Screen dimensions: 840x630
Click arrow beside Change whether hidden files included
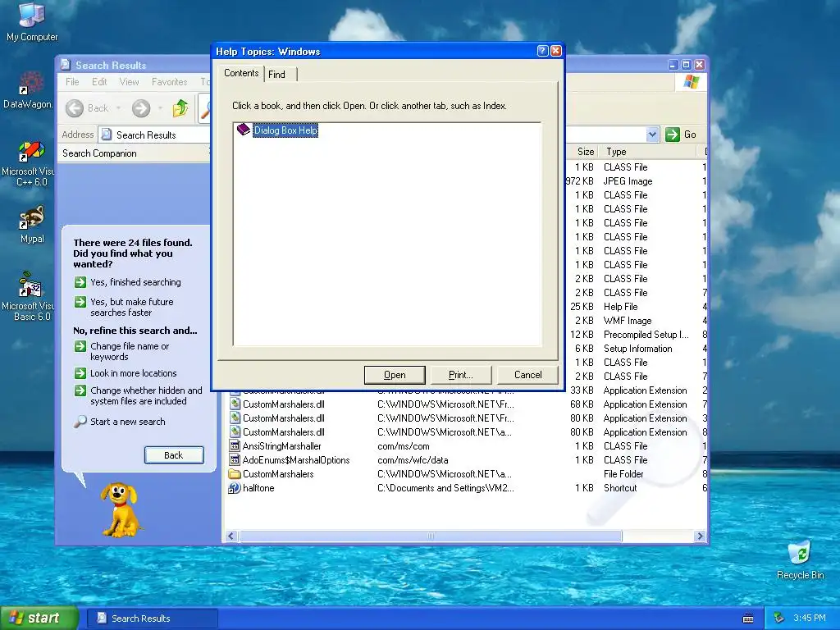80,390
